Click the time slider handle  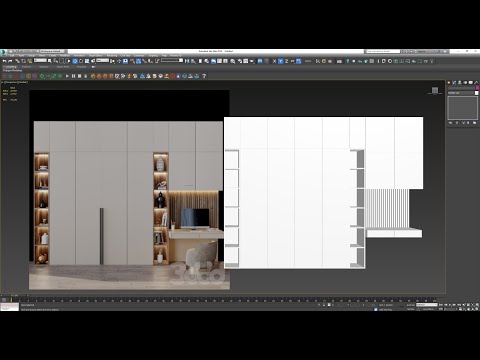[x=15, y=295]
